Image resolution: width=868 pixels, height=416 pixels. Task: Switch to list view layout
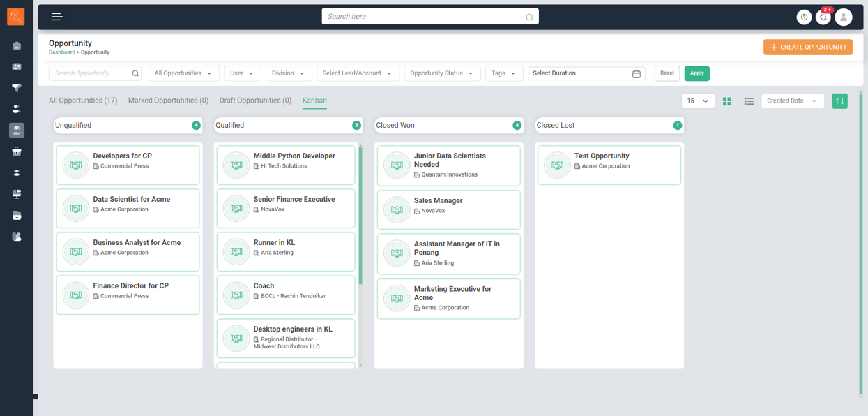pyautogui.click(x=749, y=101)
